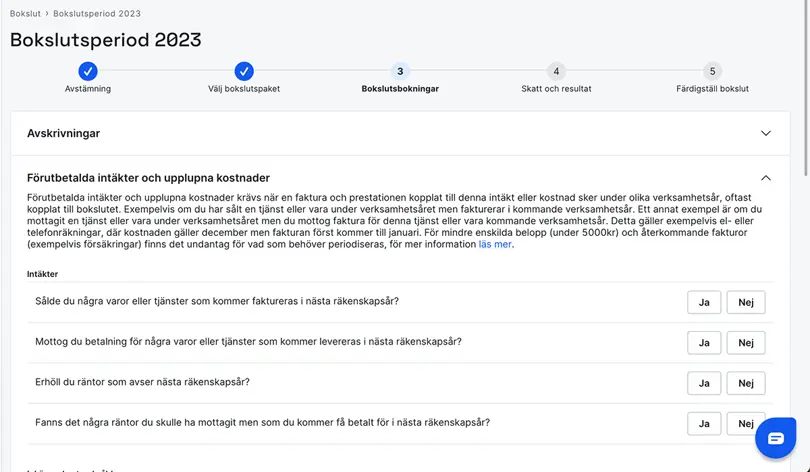Answer Nej for Erhöll du räntor question
Screen dimensions: 810x472
746,383
